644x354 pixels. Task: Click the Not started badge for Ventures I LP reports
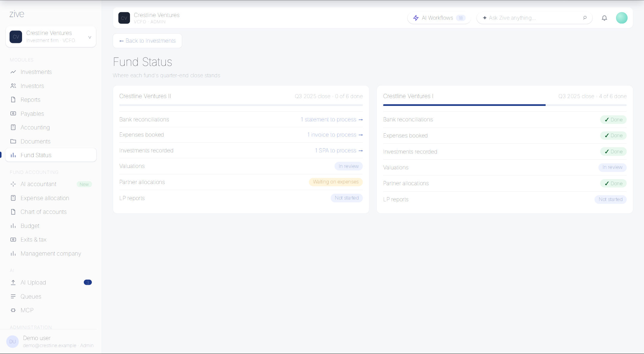611,199
